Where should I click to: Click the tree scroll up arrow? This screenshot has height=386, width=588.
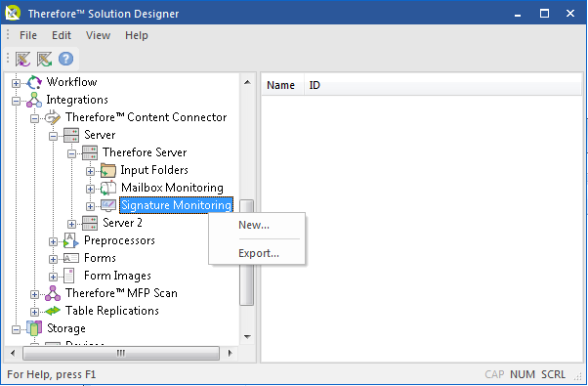point(247,82)
